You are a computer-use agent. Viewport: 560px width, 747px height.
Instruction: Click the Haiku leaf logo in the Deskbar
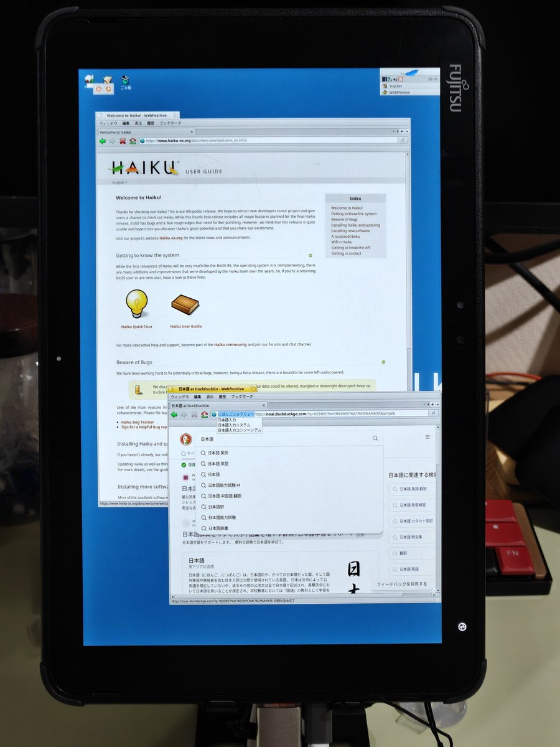point(410,72)
